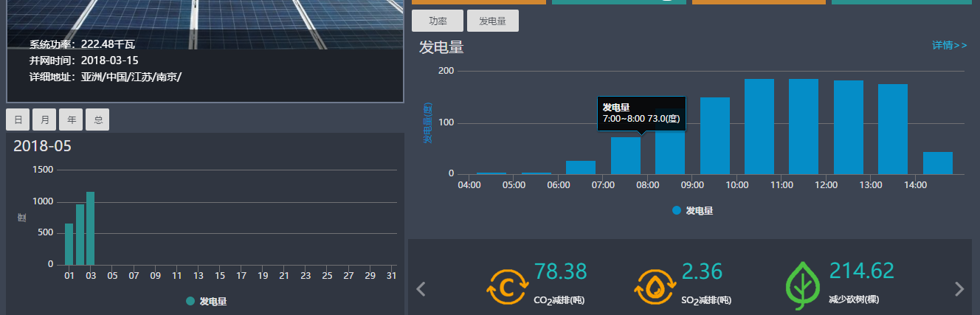
Task: Open the 发电量 (generation) chart tab
Action: pyautogui.click(x=493, y=21)
